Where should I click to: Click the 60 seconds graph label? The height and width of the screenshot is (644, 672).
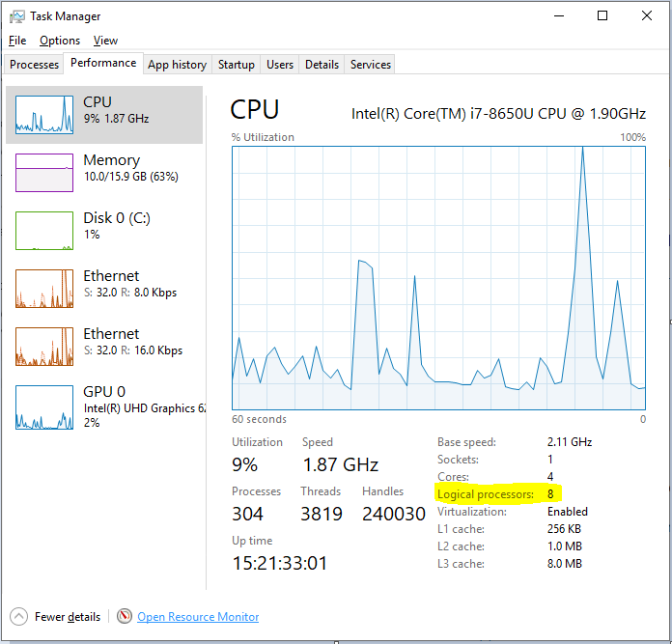click(259, 419)
